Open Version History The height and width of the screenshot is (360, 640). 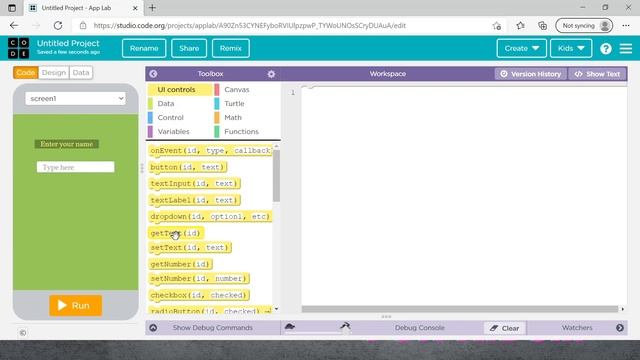click(x=531, y=74)
